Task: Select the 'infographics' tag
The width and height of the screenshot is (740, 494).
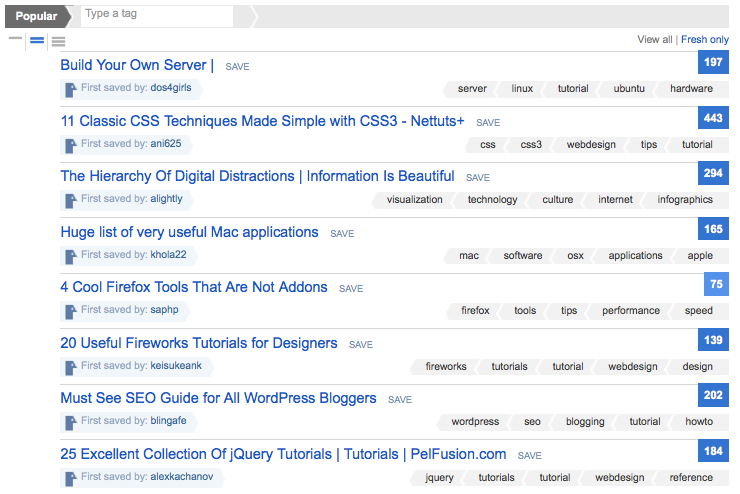Action: [x=685, y=200]
